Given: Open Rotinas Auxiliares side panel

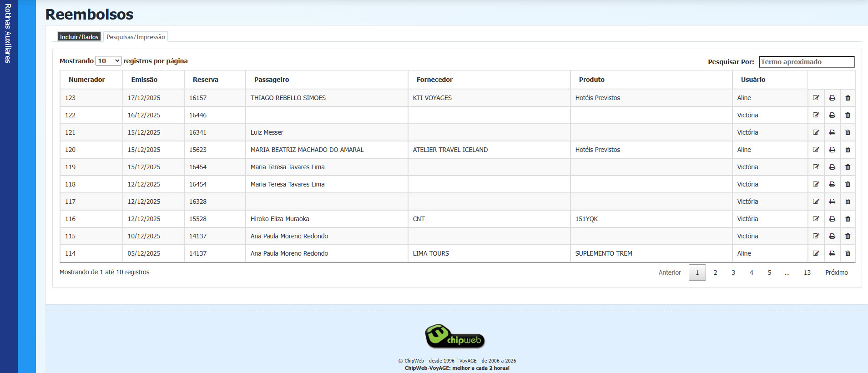Looking at the screenshot, I should coord(8,34).
